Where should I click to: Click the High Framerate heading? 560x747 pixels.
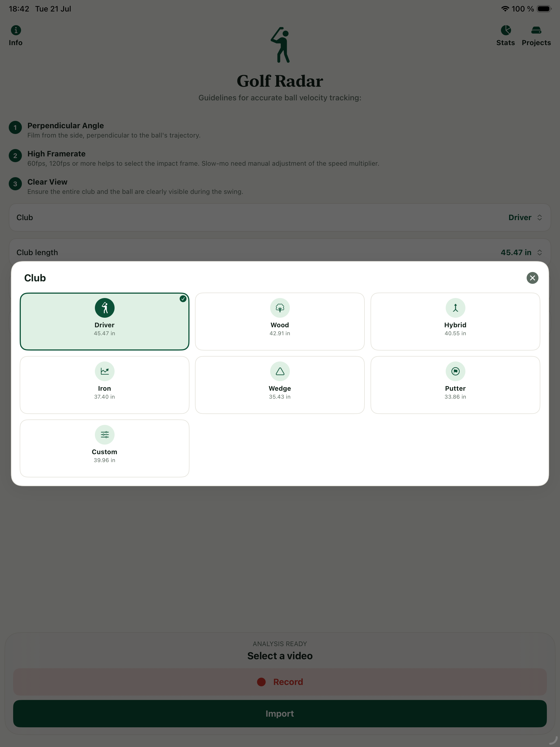click(x=56, y=154)
